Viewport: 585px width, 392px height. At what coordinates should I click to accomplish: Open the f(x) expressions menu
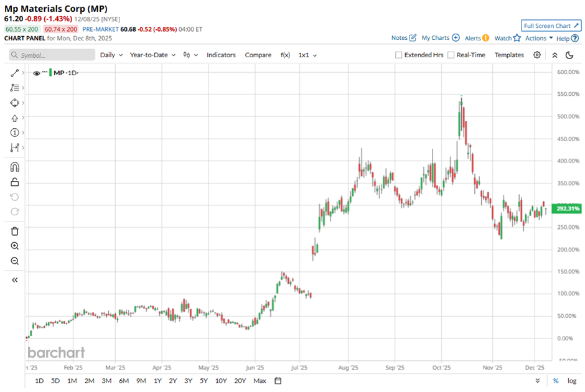point(286,55)
